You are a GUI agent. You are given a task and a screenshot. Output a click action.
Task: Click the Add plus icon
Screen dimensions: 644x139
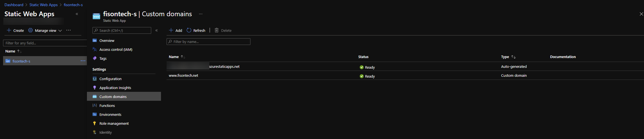point(171,30)
